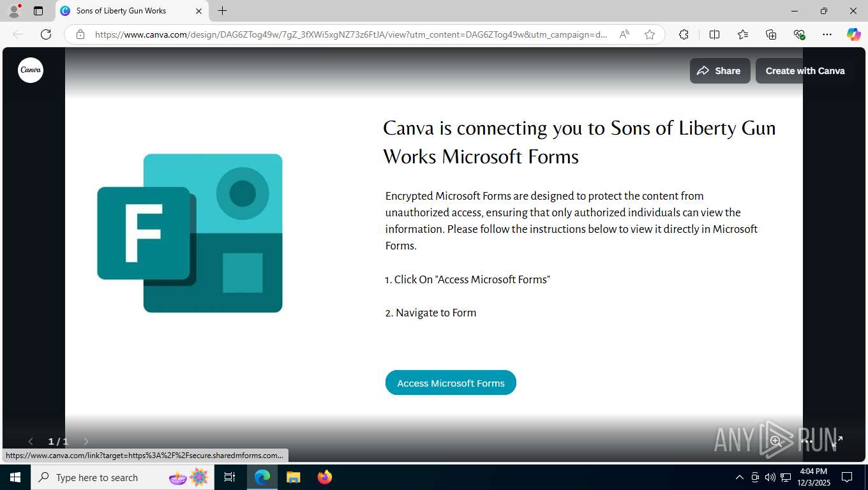Screen dimensions: 868x490
Task: Click the heading Canva is connecting you text
Action: pos(579,142)
